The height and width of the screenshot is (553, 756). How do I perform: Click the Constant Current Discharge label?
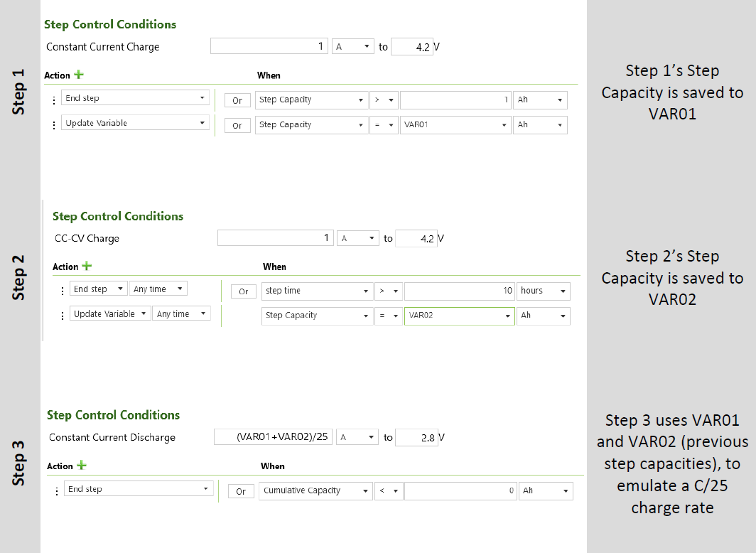[x=112, y=437]
